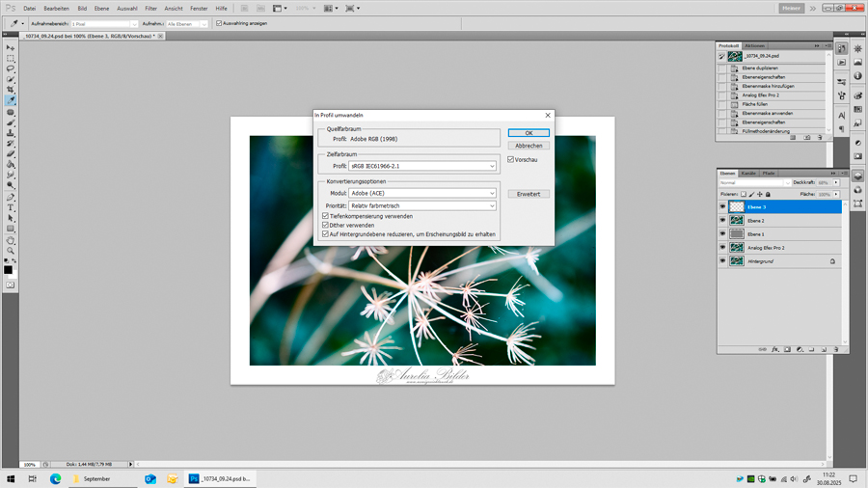Toggle Tiefenkompensierung verwenden checkbox
Viewport: 868px width, 488px height.
point(325,217)
